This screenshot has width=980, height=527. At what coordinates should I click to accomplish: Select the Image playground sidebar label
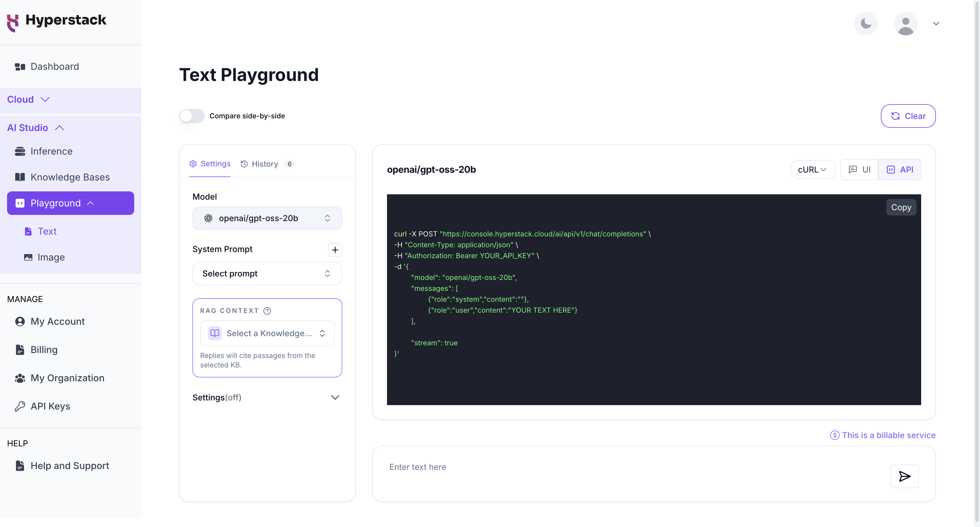point(51,257)
